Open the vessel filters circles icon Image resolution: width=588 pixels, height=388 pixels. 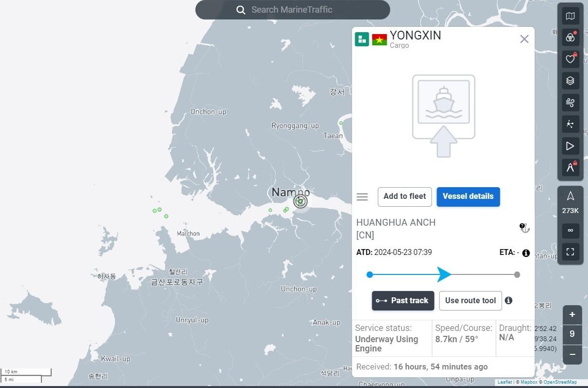click(x=570, y=38)
